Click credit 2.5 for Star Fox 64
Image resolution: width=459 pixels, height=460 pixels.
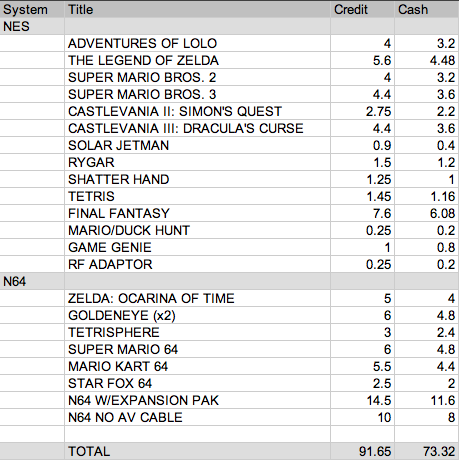(x=362, y=383)
